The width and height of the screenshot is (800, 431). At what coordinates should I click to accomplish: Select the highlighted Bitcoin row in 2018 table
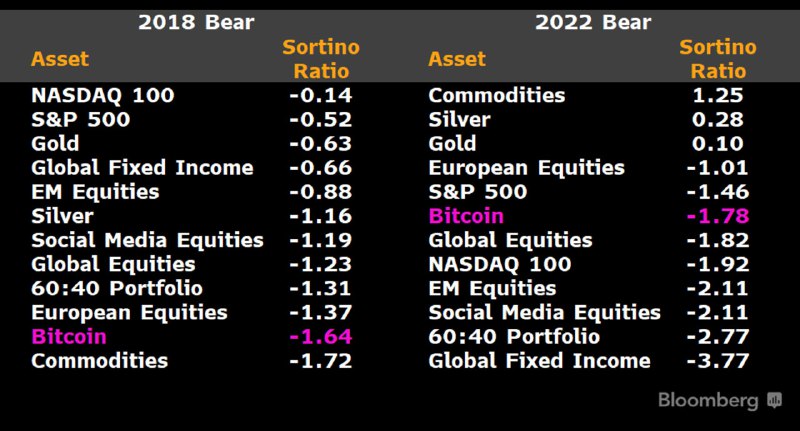tap(69, 336)
